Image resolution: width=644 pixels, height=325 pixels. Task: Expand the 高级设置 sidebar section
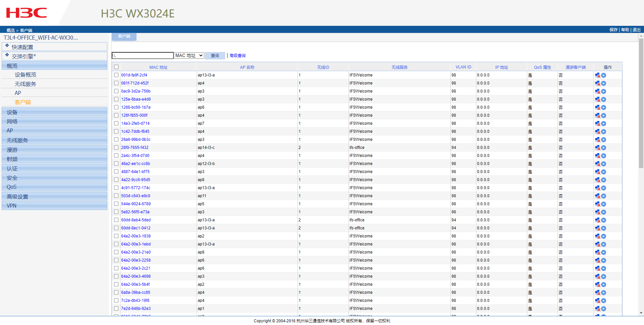click(x=54, y=197)
